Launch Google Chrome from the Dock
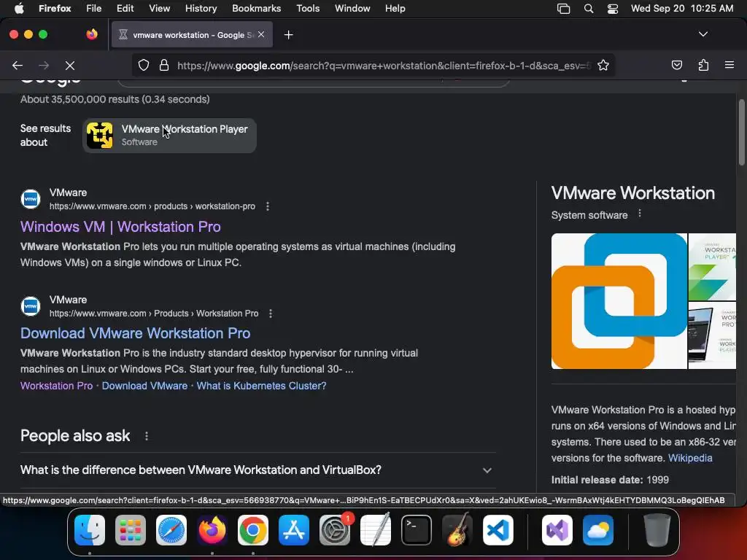The height and width of the screenshot is (560, 747). click(x=253, y=530)
